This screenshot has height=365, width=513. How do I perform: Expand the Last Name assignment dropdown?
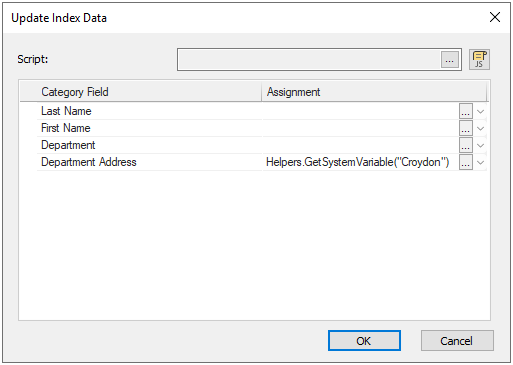pyautogui.click(x=480, y=111)
